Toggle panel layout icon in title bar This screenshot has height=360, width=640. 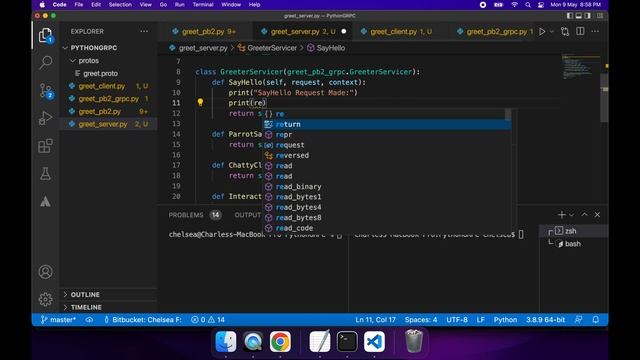(x=579, y=16)
